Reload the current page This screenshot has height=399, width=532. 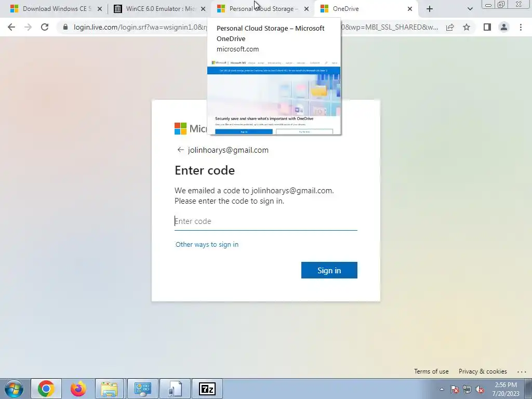[x=45, y=27]
